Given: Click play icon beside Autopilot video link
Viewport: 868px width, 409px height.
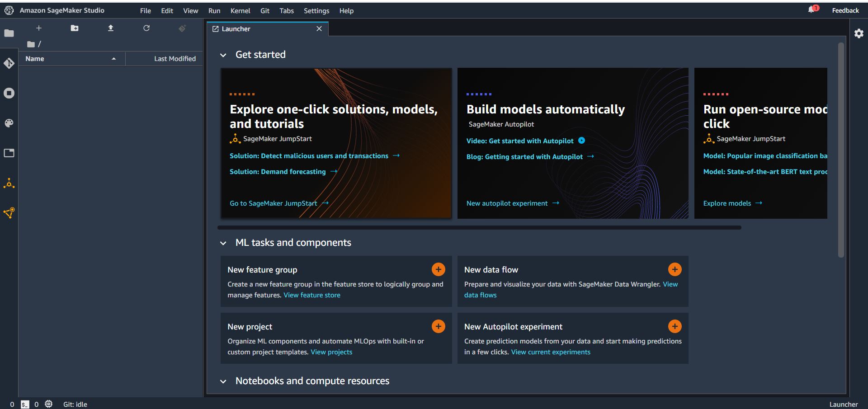Looking at the screenshot, I should (582, 141).
